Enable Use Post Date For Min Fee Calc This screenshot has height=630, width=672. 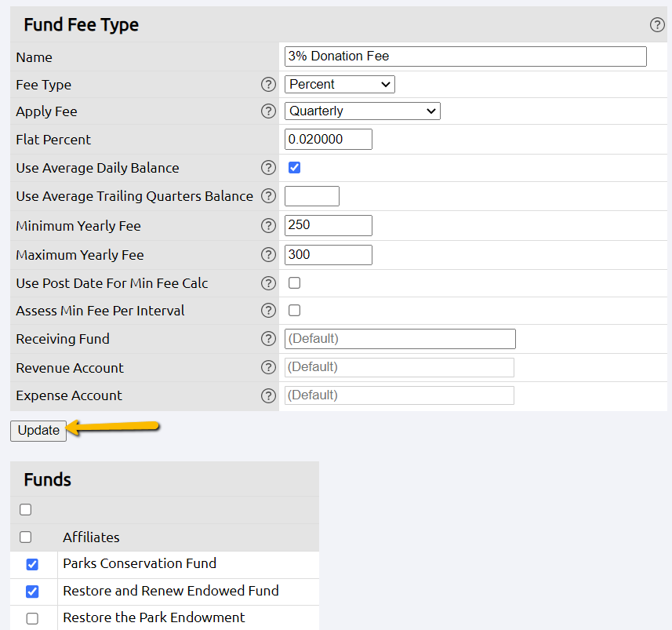[x=294, y=282]
